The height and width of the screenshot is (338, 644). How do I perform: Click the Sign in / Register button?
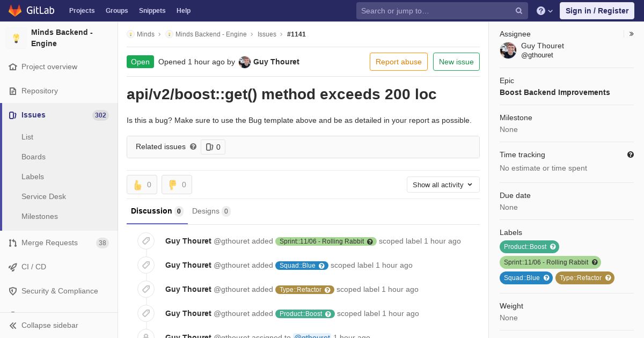pyautogui.click(x=597, y=11)
